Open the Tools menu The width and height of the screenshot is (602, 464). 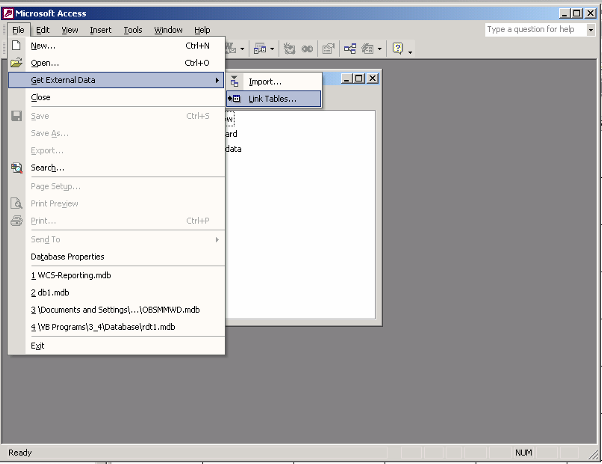click(133, 30)
